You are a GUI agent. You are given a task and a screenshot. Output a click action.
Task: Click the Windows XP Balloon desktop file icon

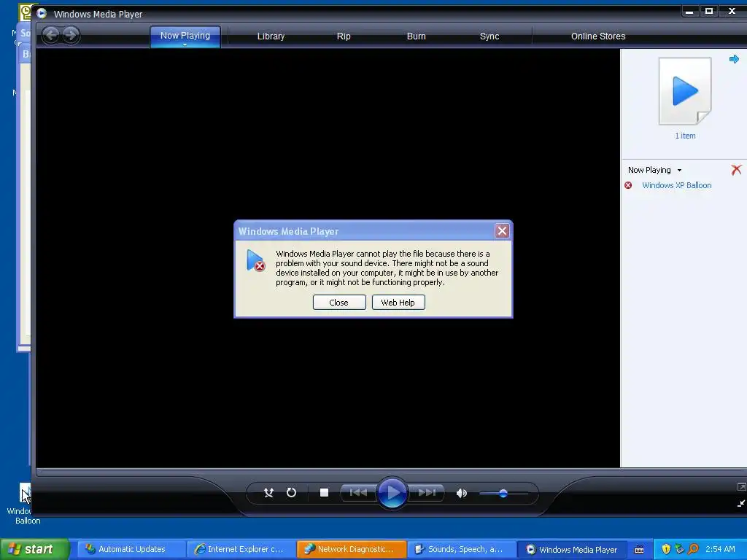point(25,494)
